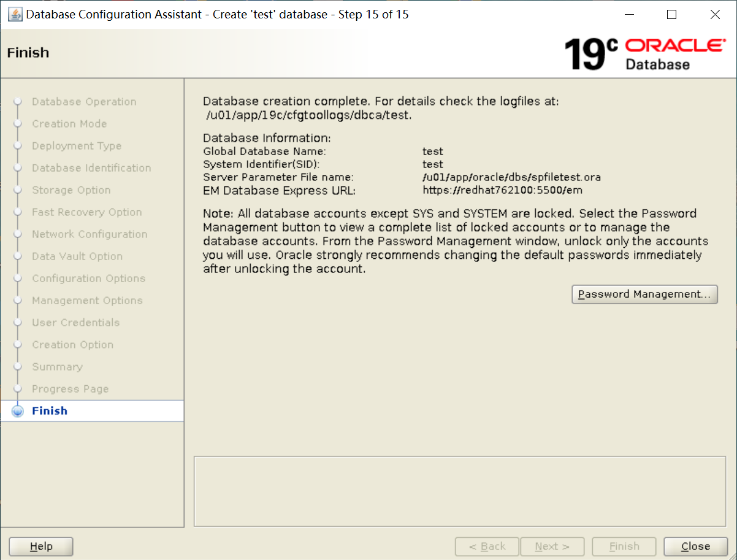Screen dimensions: 737x560
Task: Select the Progress Page step
Action: [70, 389]
